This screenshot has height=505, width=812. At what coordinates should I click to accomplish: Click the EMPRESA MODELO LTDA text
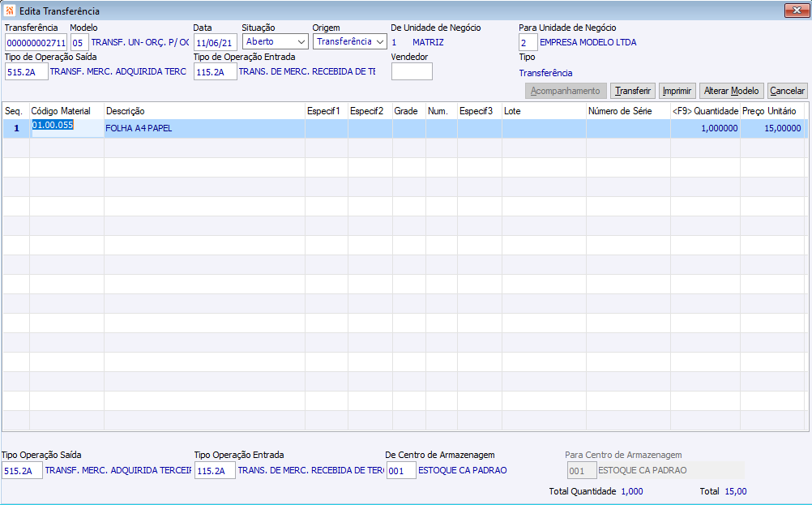(x=588, y=42)
